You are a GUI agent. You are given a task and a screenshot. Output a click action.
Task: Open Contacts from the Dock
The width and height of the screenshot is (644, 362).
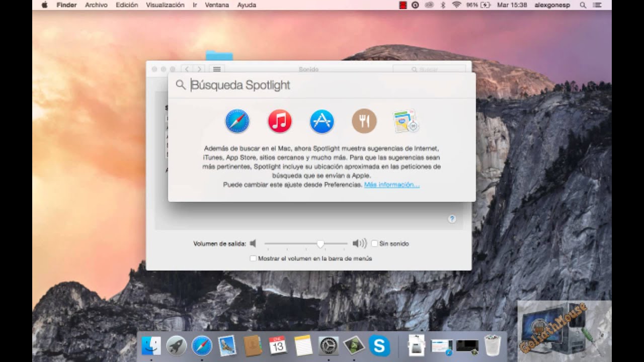(253, 346)
